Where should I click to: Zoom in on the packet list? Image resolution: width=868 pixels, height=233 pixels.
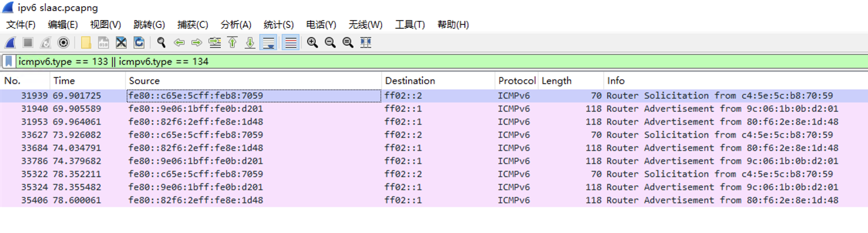click(313, 42)
